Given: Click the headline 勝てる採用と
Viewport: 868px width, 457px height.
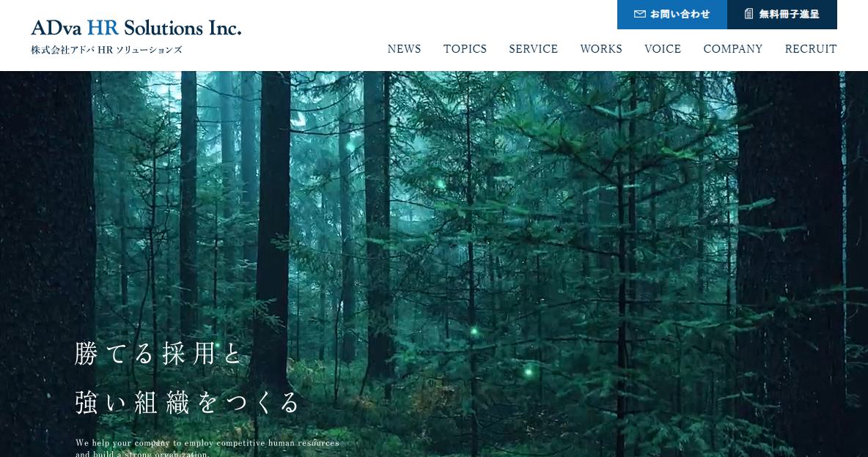Looking at the screenshot, I should pyautogui.click(x=159, y=353).
